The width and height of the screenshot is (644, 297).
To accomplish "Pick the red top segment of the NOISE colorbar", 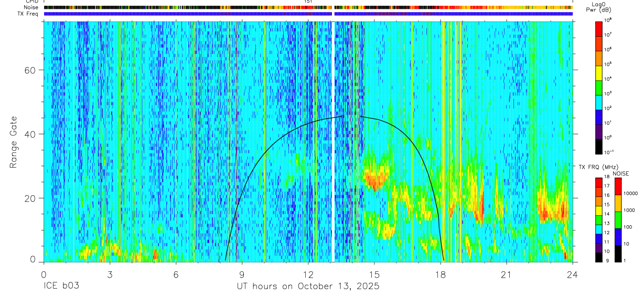I will pos(618,186).
